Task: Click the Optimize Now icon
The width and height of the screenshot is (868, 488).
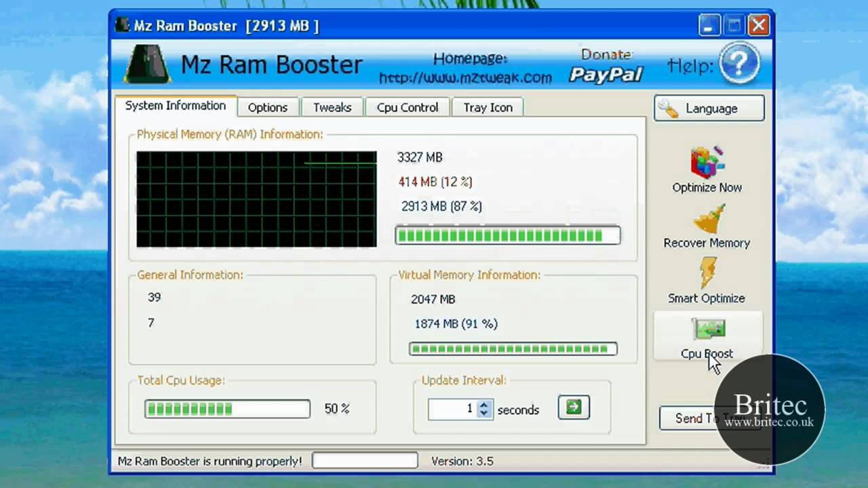Action: point(707,162)
